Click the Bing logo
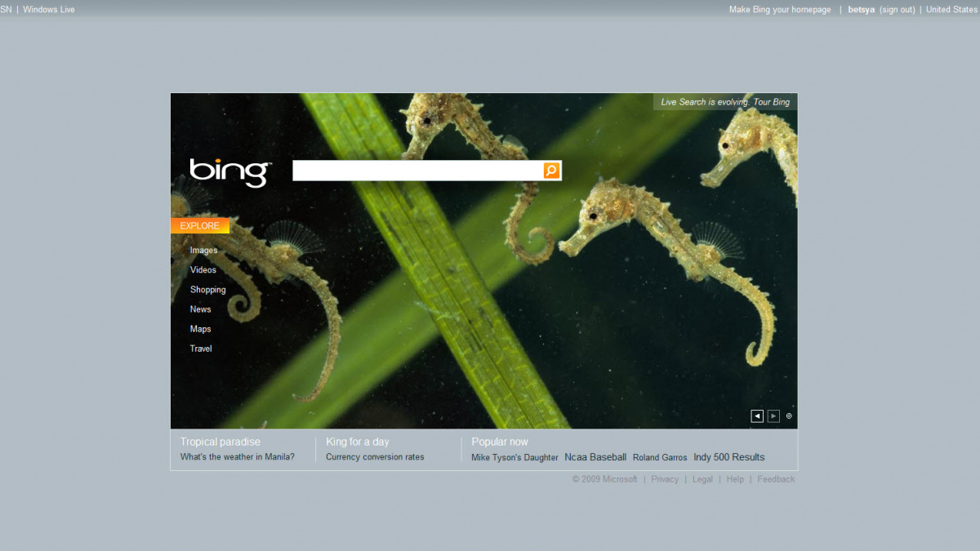Image resolution: width=980 pixels, height=551 pixels. pyautogui.click(x=229, y=172)
